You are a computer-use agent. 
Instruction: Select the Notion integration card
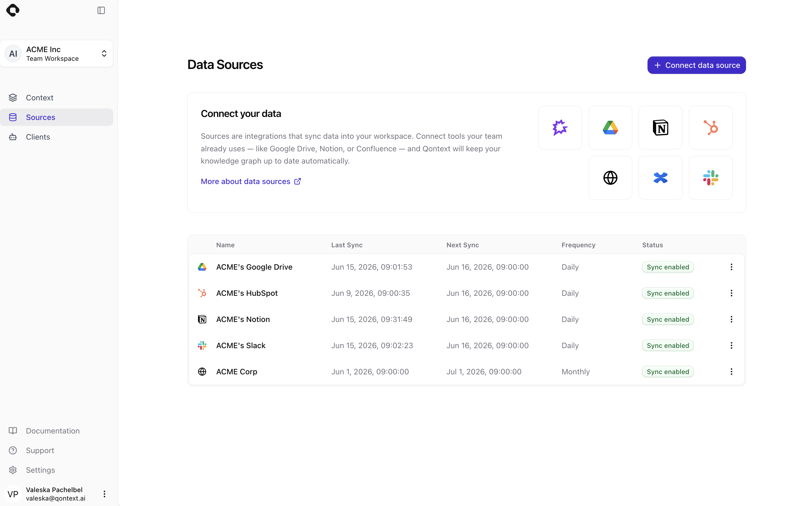coord(660,128)
